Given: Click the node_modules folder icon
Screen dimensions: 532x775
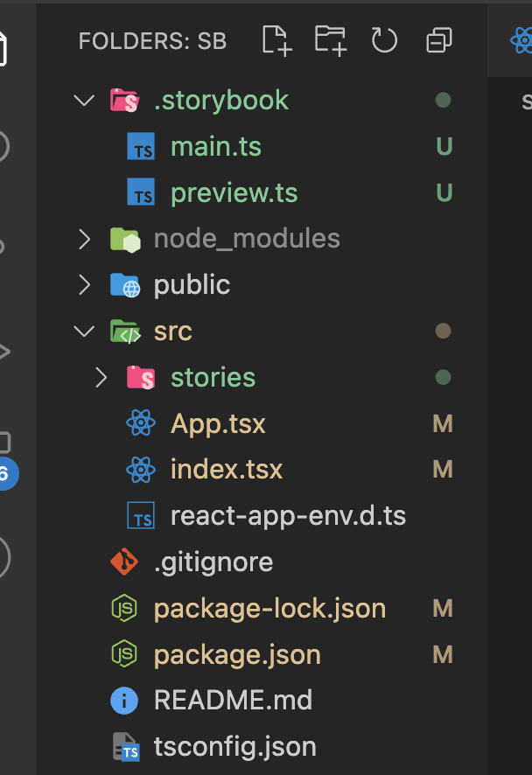Looking at the screenshot, I should tap(125, 240).
